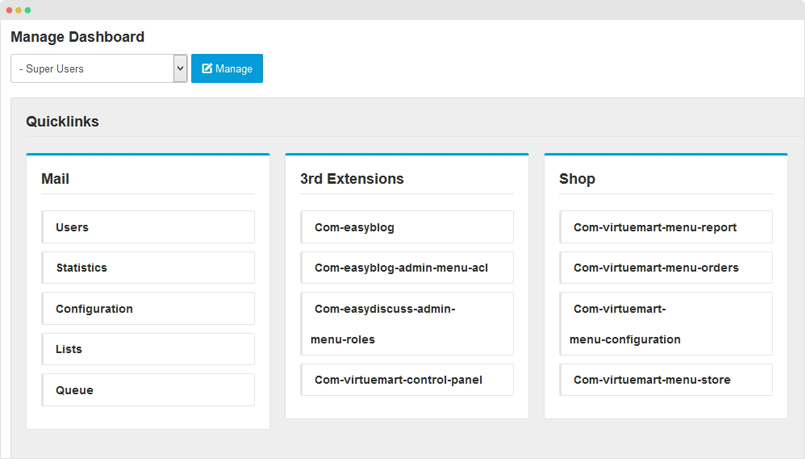The width and height of the screenshot is (805, 459).
Task: Click the Manage button
Action: click(x=227, y=68)
